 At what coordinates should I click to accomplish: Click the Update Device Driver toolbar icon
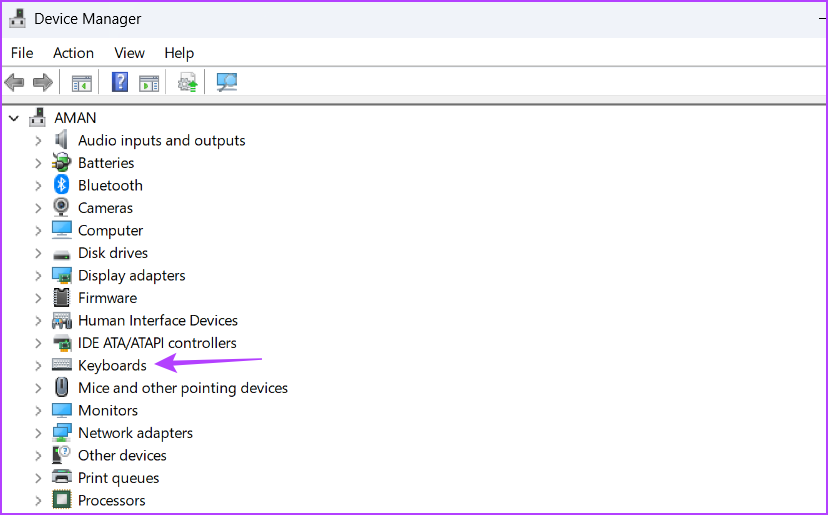point(188,83)
